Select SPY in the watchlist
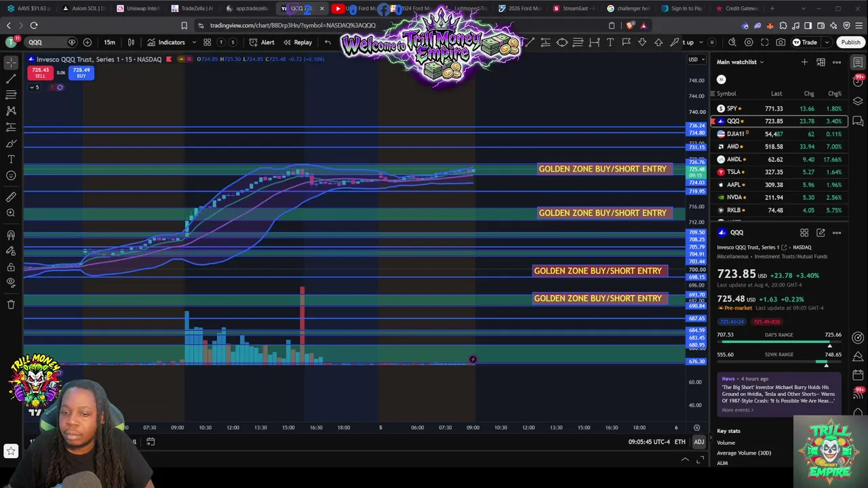 point(779,108)
